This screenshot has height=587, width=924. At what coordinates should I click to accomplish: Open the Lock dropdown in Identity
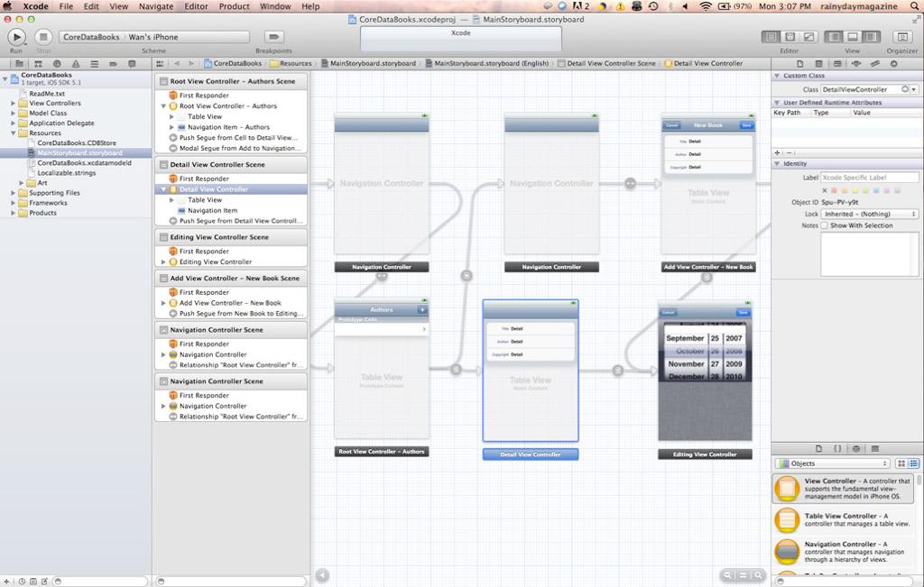870,215
